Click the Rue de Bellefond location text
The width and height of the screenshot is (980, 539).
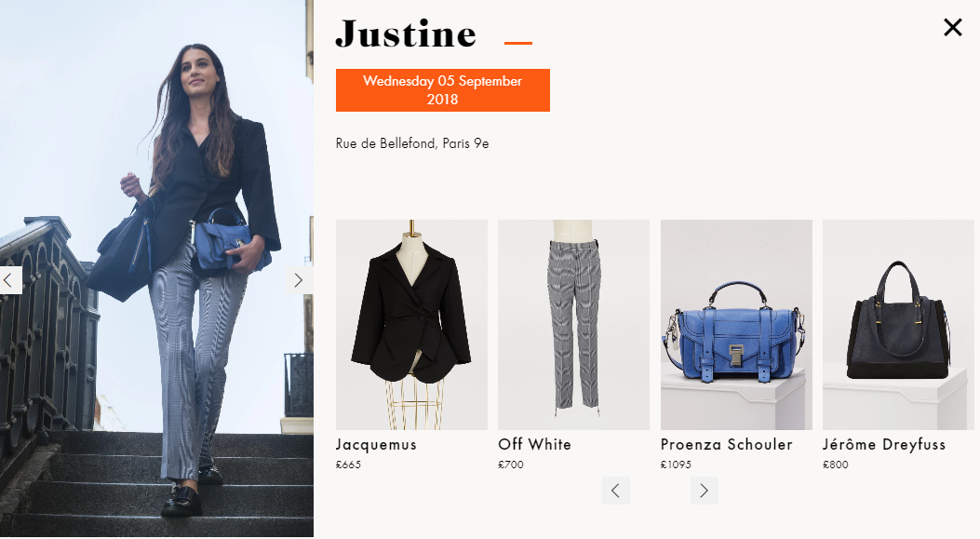(412, 143)
